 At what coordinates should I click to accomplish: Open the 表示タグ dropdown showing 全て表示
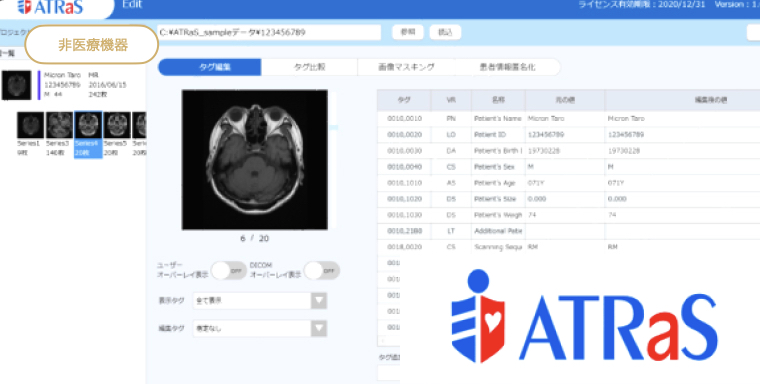[x=260, y=301]
